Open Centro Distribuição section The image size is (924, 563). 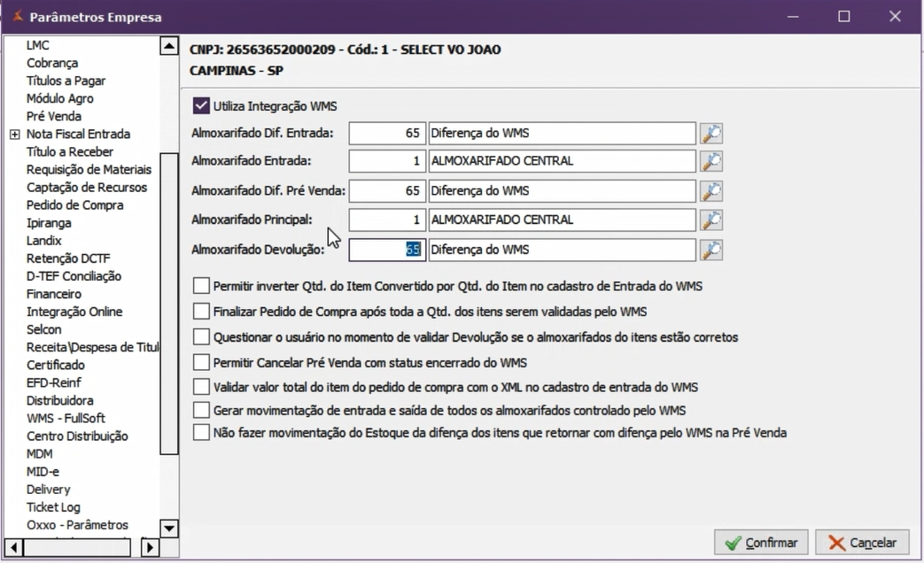pos(77,436)
